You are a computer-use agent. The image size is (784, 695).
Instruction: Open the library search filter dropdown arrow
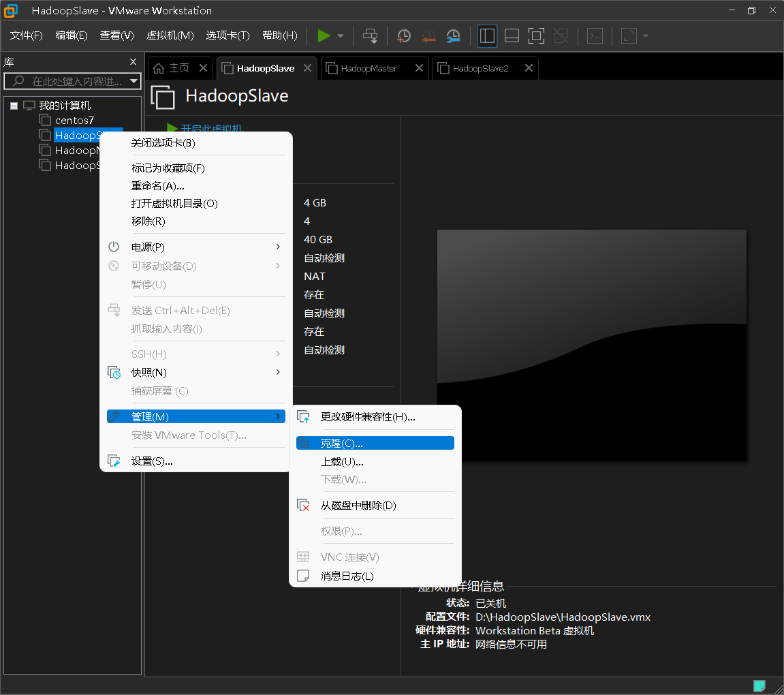[134, 81]
